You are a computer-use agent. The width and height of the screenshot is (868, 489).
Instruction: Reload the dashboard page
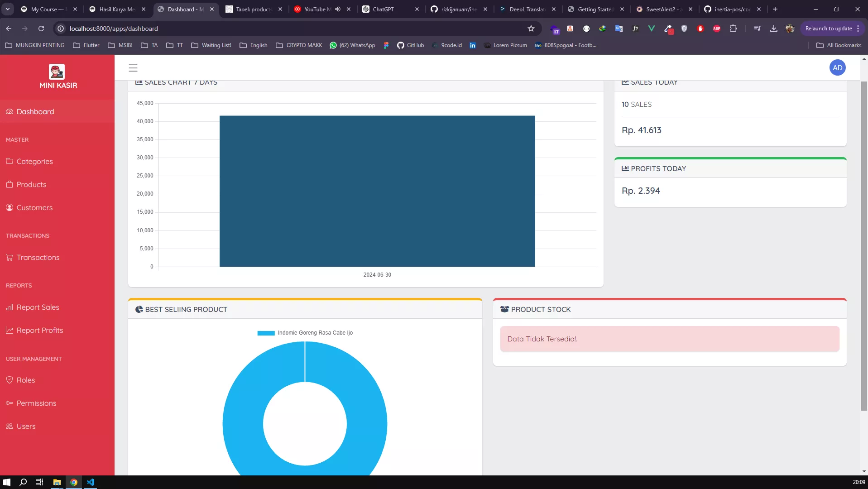point(41,29)
